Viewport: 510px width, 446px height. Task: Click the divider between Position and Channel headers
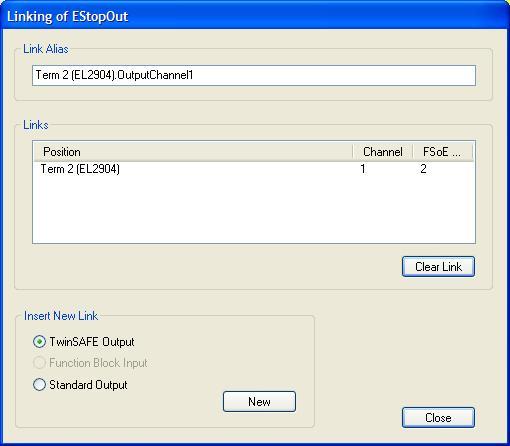pyautogui.click(x=353, y=152)
